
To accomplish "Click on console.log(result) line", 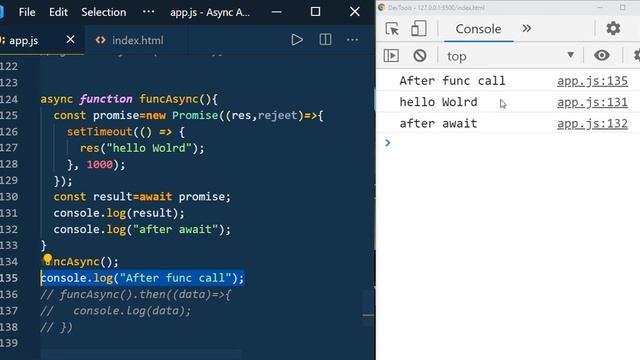I will tap(119, 213).
